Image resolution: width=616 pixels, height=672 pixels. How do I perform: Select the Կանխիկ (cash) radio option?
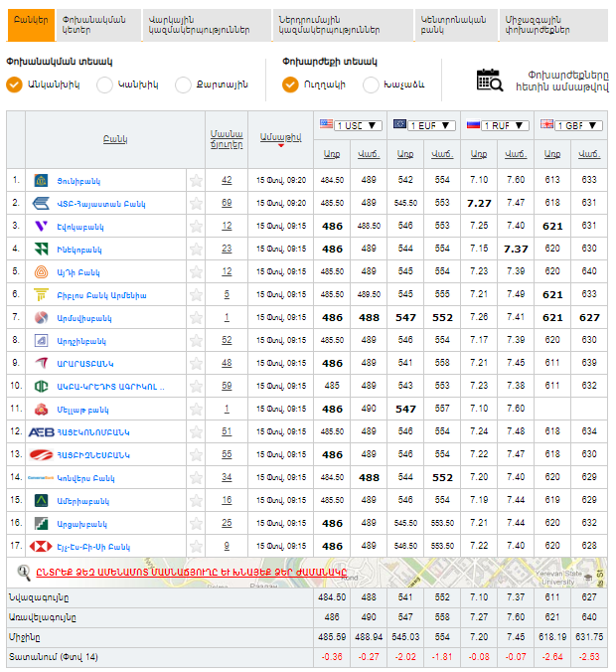tap(104, 84)
